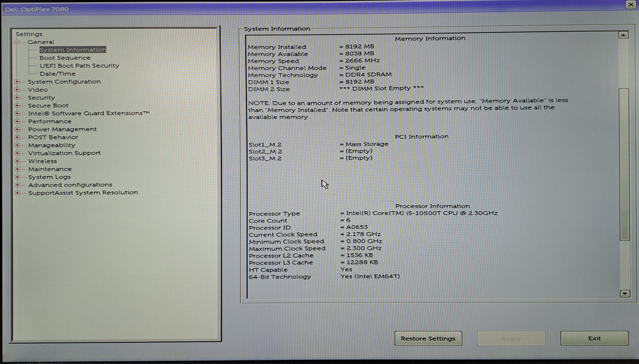Select SupportAssist System Resolution label
This screenshot has height=364, width=639.
click(x=83, y=192)
